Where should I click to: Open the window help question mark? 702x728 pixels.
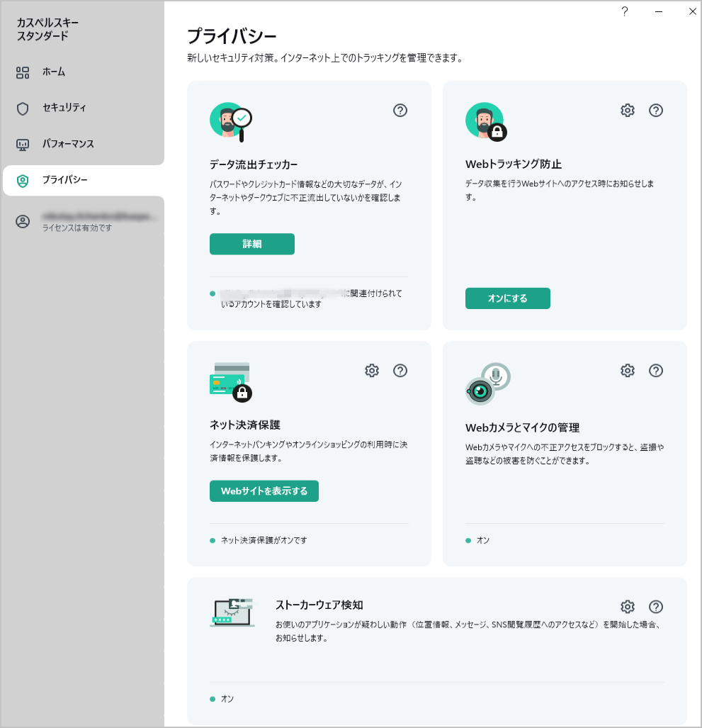(x=625, y=11)
